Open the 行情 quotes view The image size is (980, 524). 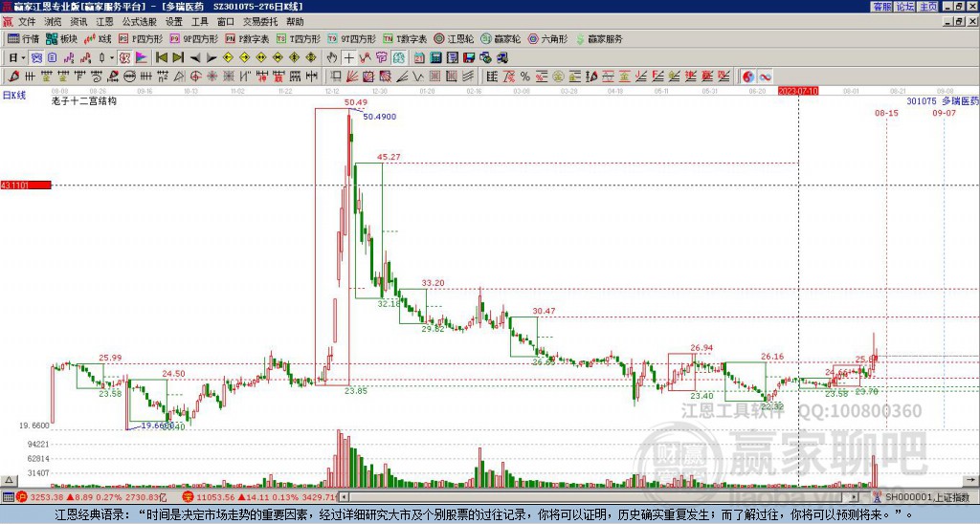[x=24, y=38]
